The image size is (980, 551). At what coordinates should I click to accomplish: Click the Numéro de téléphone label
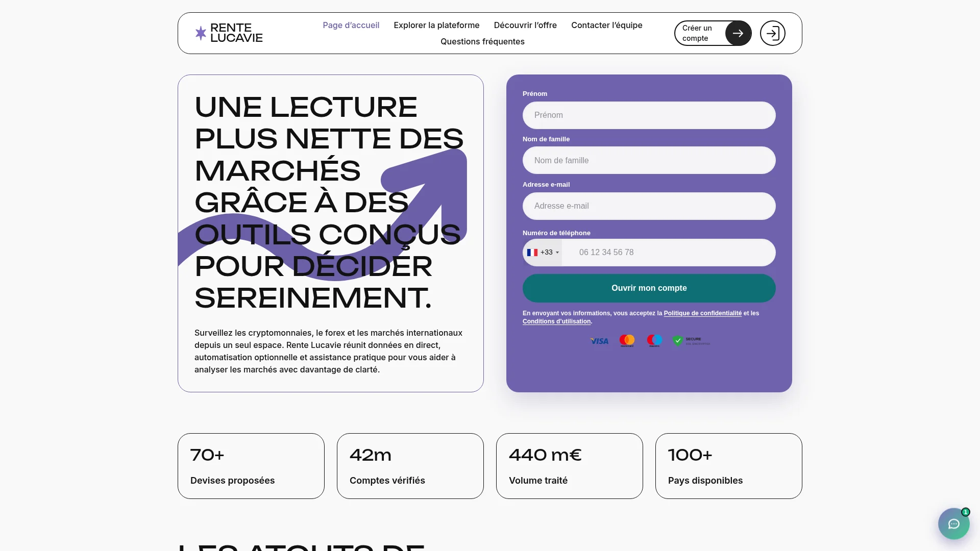556,233
